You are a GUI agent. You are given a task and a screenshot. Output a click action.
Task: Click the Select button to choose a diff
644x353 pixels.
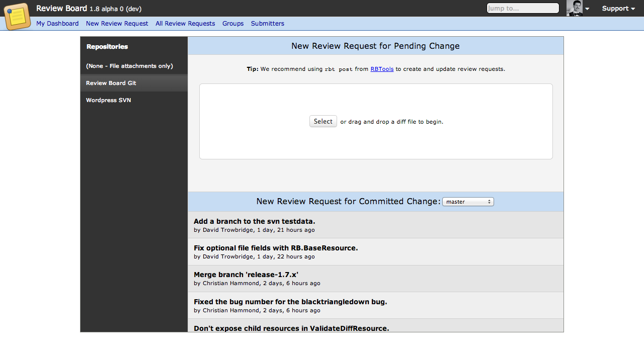click(x=323, y=121)
